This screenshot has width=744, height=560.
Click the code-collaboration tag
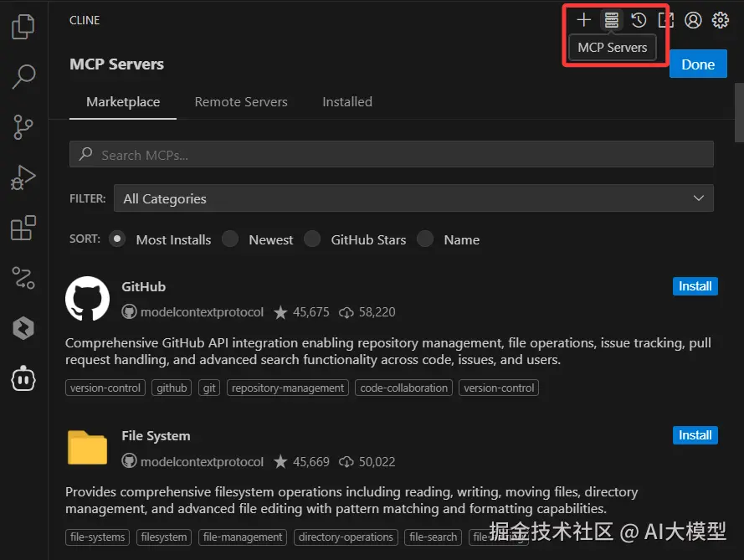(403, 388)
